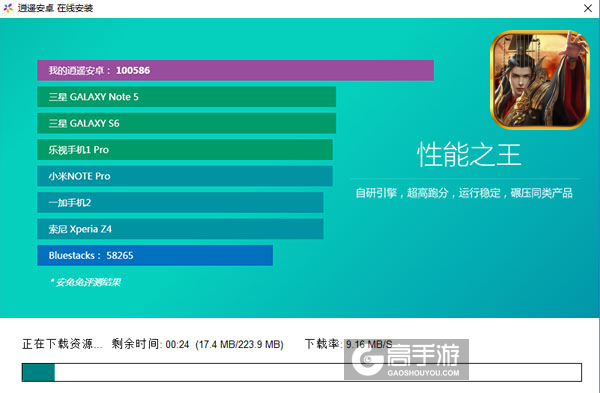Image resolution: width=600 pixels, height=393 pixels.
Task: Select the 索尼 Xperia Z4 bar
Action: pyautogui.click(x=180, y=229)
